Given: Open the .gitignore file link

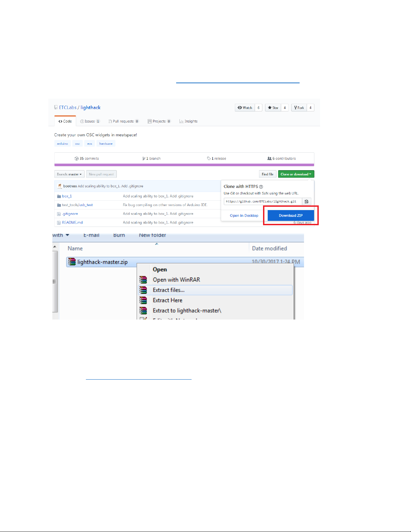Looking at the screenshot, I should 70,214.
